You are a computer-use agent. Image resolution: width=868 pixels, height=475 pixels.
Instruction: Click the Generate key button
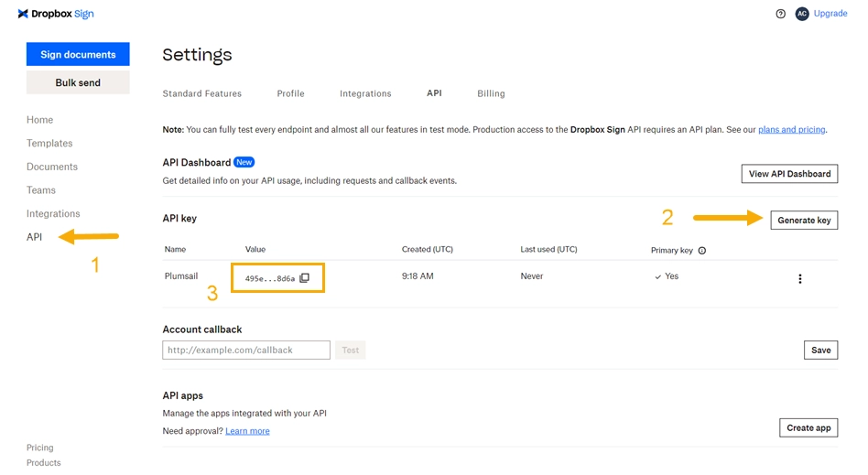pyautogui.click(x=804, y=221)
